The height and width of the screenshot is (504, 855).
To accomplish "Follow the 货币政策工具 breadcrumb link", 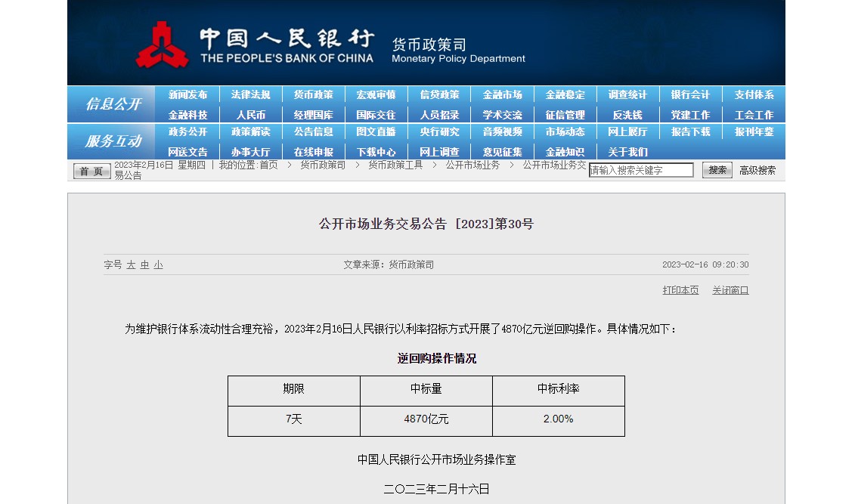I will coord(395,165).
